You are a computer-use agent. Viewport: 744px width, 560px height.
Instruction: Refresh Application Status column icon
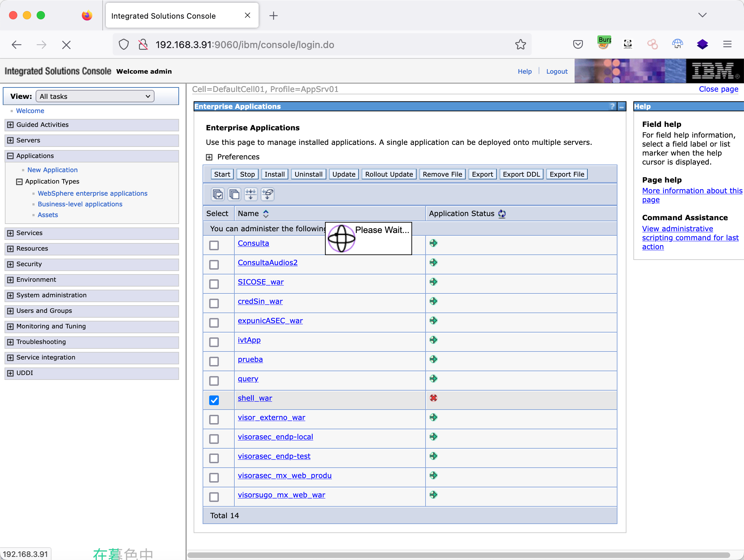click(502, 214)
